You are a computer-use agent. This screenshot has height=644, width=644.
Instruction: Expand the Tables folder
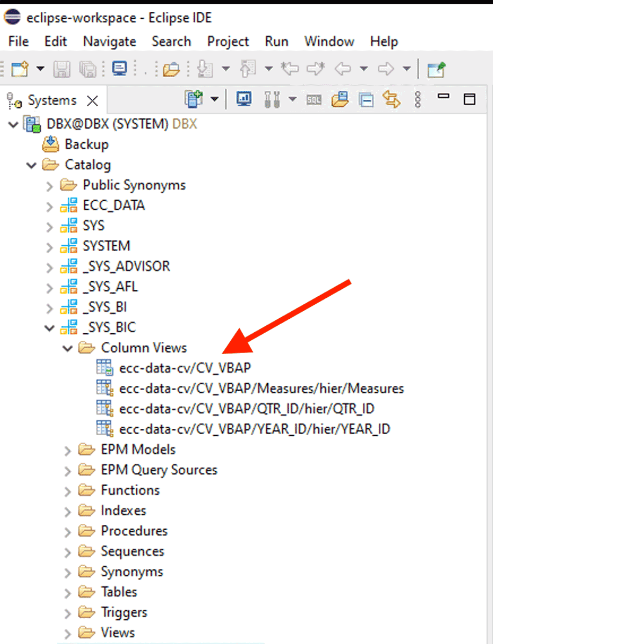[68, 594]
